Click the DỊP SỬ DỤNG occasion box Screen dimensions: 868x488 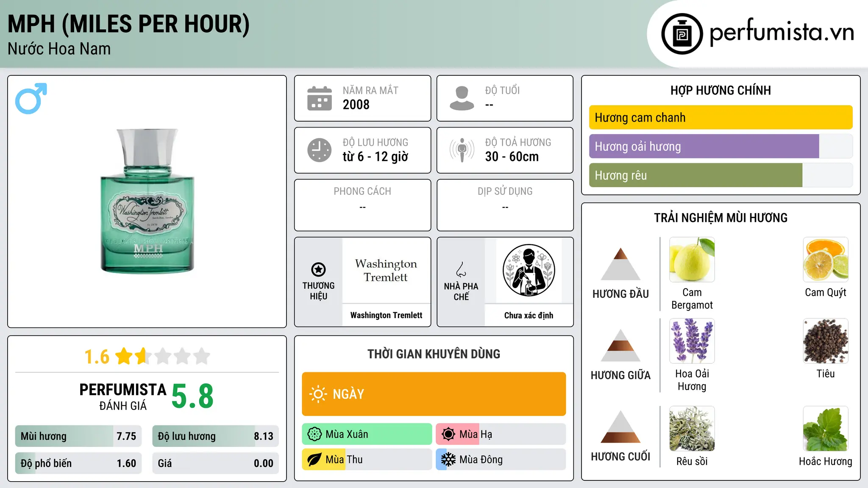(x=505, y=205)
